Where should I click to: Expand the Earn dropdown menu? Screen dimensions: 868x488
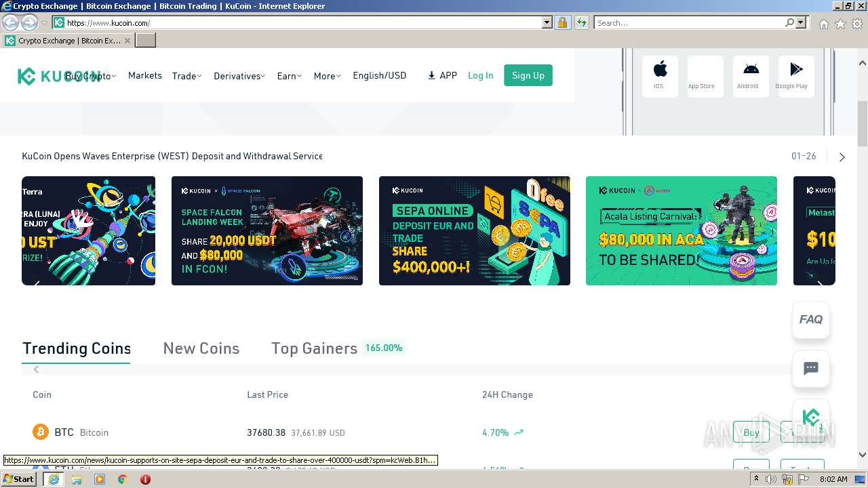tap(290, 76)
